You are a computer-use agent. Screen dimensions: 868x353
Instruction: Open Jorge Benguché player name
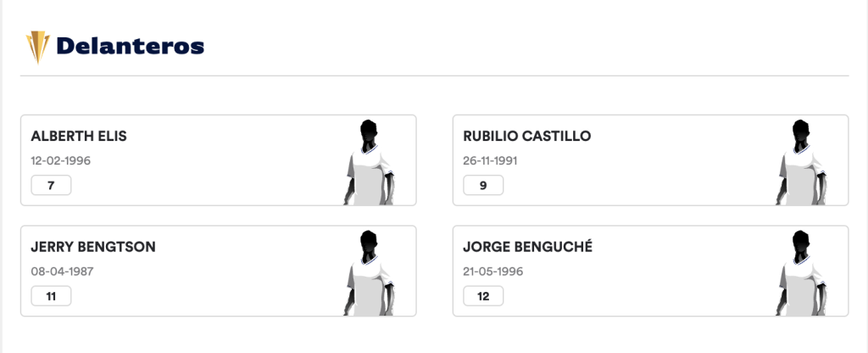point(527,247)
